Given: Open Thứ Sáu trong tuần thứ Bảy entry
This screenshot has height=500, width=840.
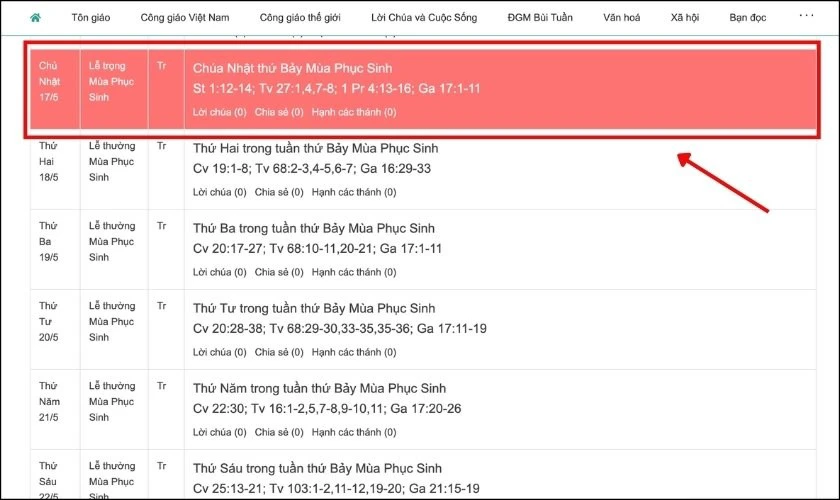Looking at the screenshot, I should tap(315, 468).
